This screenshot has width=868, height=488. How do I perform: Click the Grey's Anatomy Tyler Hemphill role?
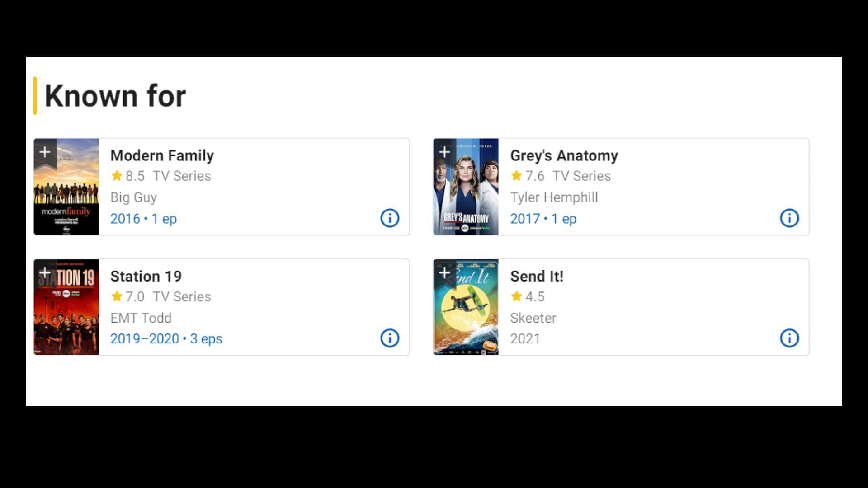[553, 197]
